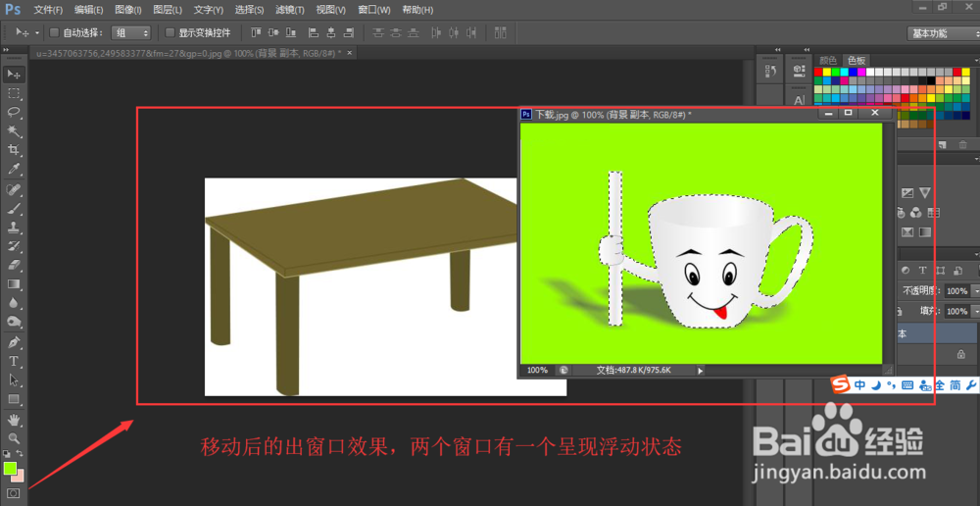This screenshot has width=980, height=506.
Task: Toggle Quick Mask mode
Action: pyautogui.click(x=14, y=493)
